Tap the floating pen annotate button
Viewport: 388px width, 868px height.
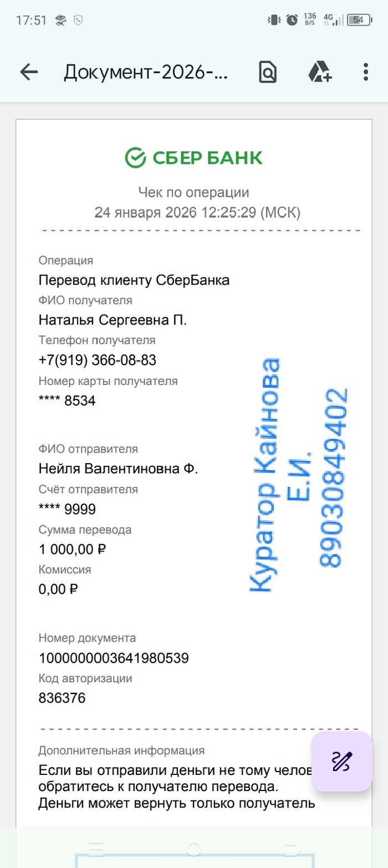pyautogui.click(x=341, y=761)
